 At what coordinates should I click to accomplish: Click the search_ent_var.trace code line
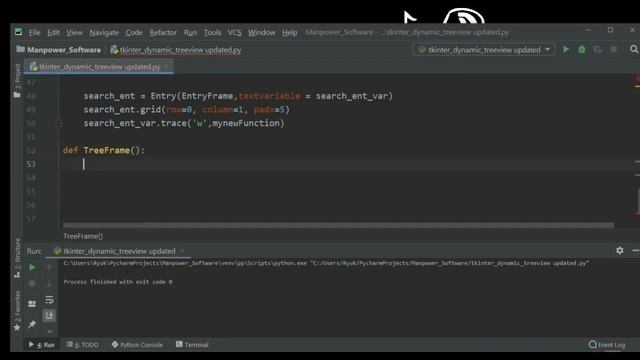(184, 123)
